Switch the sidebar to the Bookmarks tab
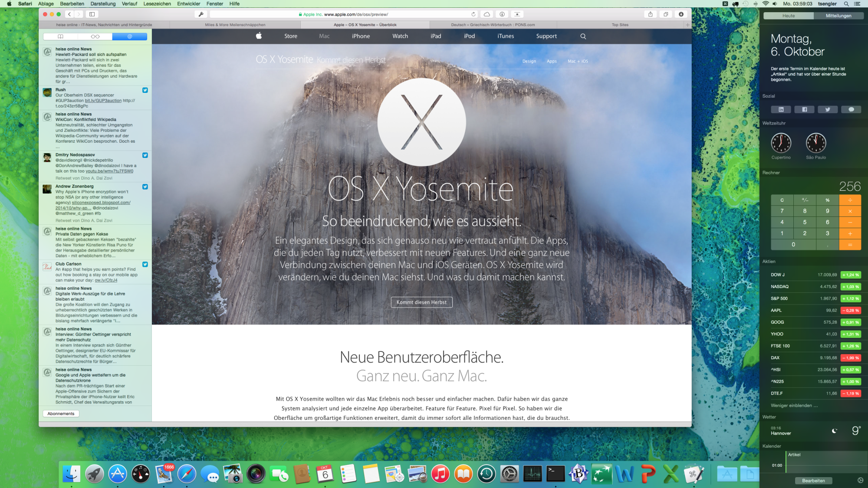The width and height of the screenshot is (868, 488). point(61,36)
